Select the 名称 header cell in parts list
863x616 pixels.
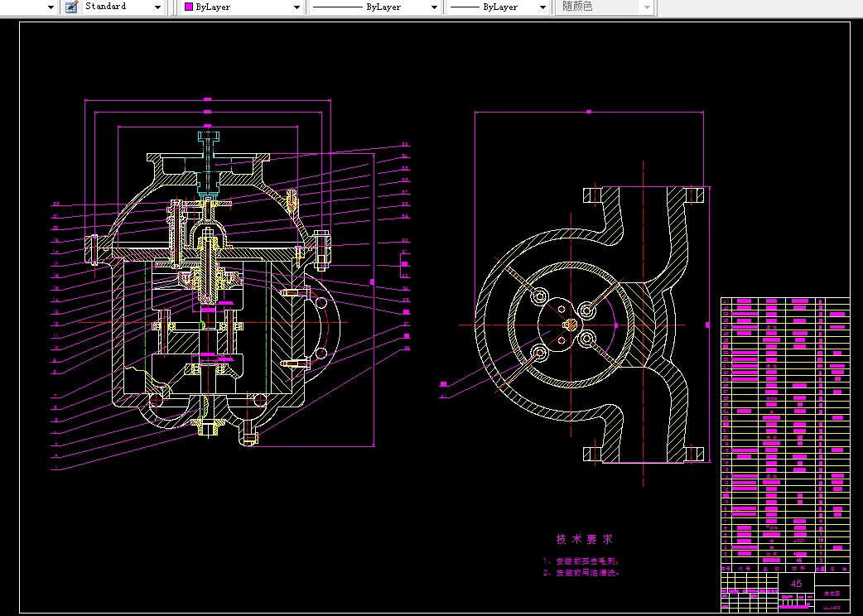tap(771, 568)
